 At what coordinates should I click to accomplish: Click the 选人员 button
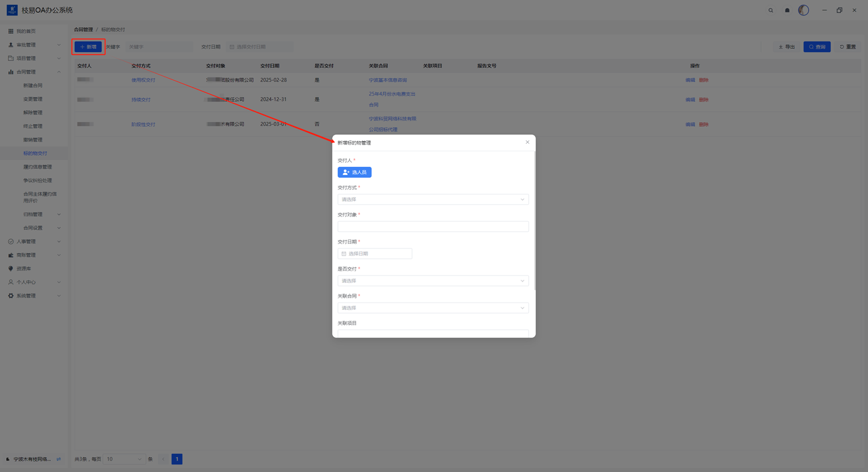click(355, 172)
